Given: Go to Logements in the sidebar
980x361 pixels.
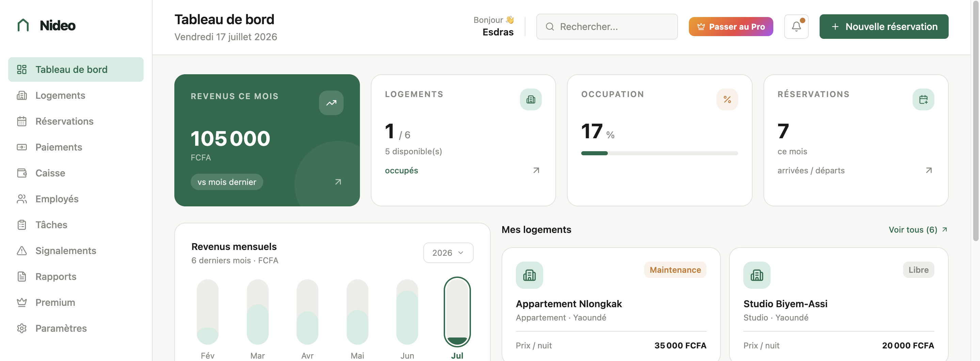Looking at the screenshot, I should [76, 95].
